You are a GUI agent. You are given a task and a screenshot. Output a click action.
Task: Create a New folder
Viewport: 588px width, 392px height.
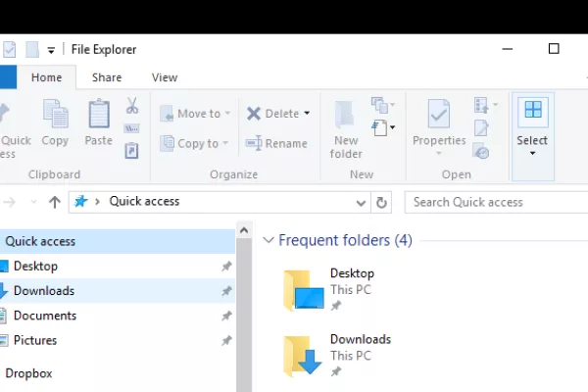tap(346, 129)
